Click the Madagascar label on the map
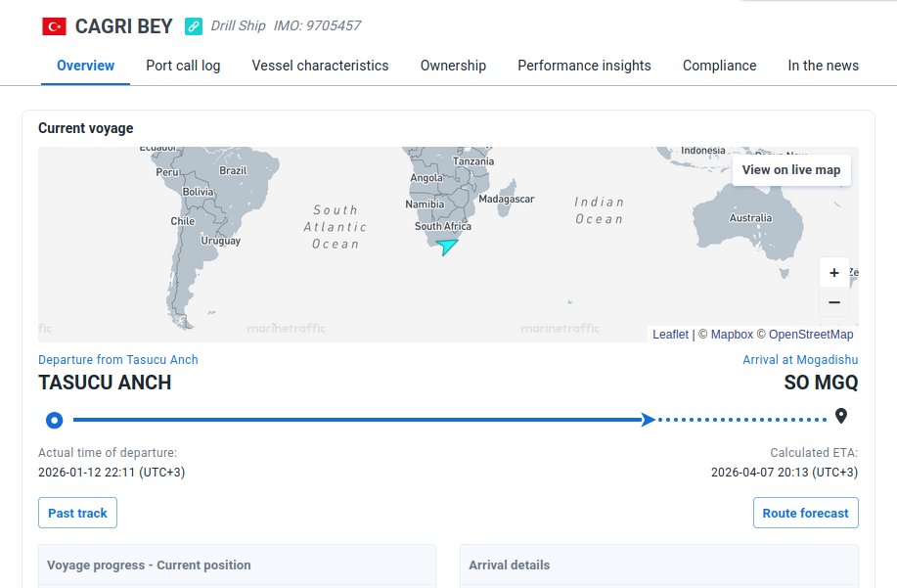The height and width of the screenshot is (588, 897). [x=507, y=199]
